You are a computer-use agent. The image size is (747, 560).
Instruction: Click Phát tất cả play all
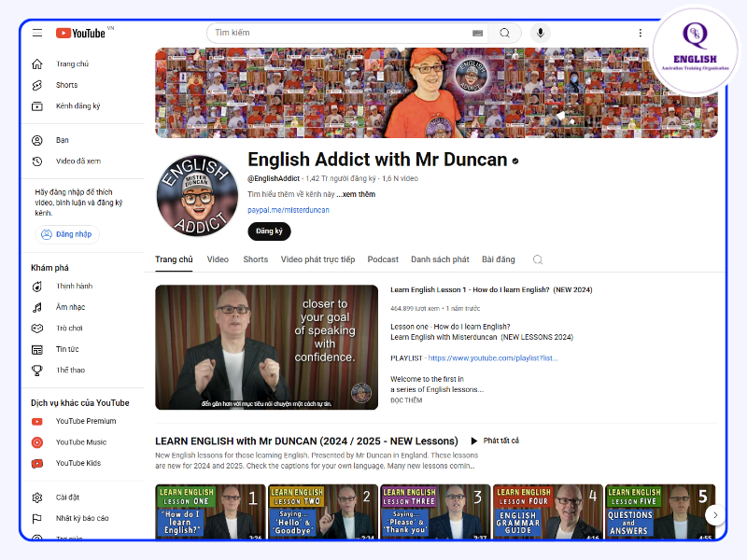(495, 441)
